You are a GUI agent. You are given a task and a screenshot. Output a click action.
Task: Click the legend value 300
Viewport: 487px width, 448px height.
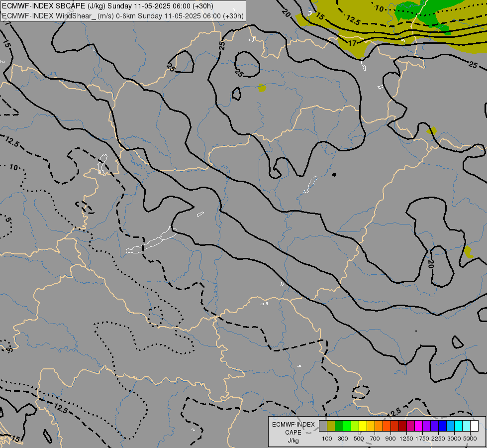(x=343, y=439)
